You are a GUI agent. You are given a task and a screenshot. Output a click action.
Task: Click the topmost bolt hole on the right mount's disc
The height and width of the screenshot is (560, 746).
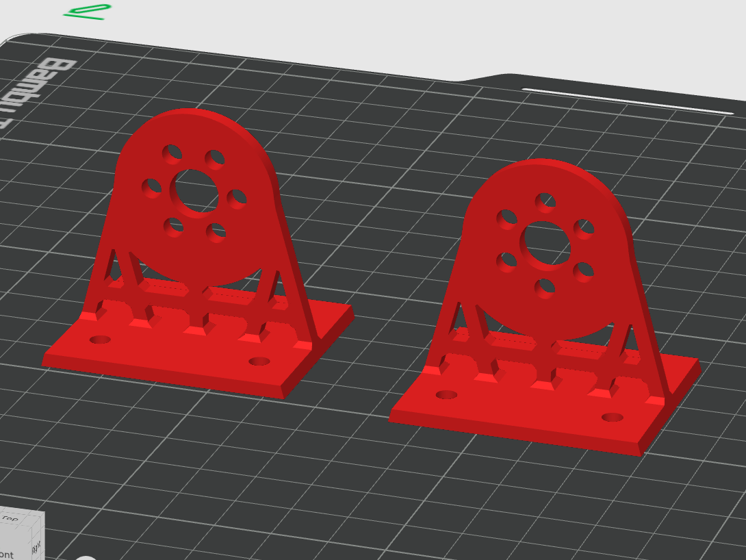point(545,201)
